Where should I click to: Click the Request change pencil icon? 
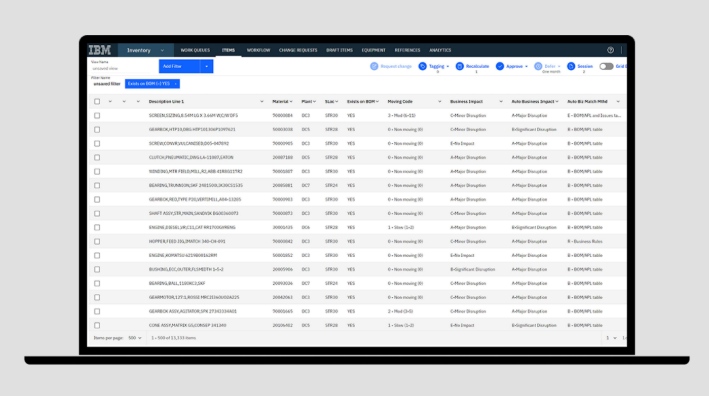coord(374,66)
